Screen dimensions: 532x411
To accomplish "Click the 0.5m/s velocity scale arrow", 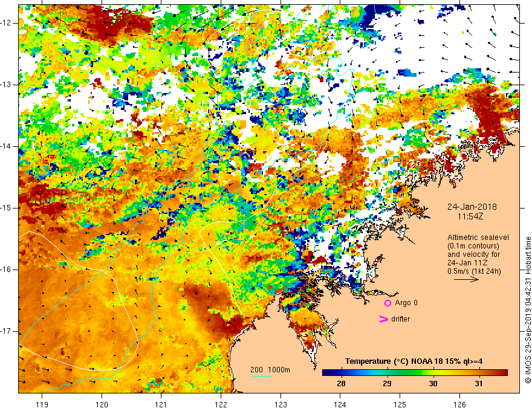I will tap(466, 279).
